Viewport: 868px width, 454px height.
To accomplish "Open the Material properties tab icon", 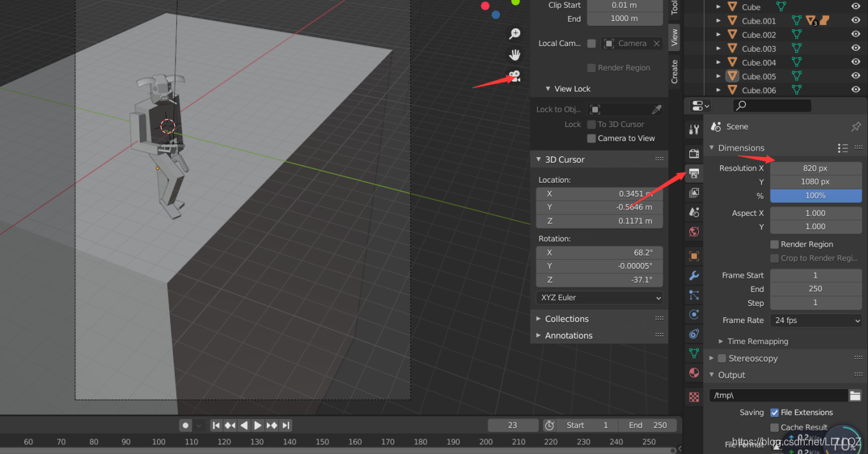I will click(694, 372).
